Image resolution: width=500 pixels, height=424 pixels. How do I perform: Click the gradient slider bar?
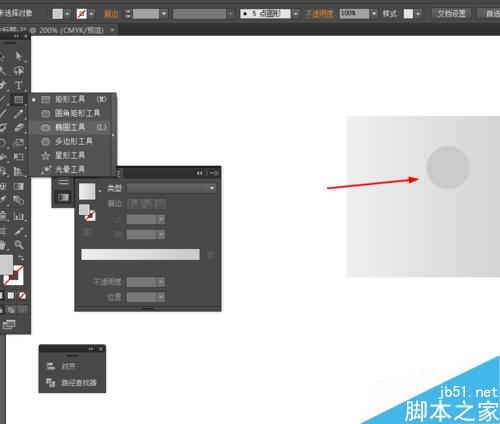(x=140, y=254)
